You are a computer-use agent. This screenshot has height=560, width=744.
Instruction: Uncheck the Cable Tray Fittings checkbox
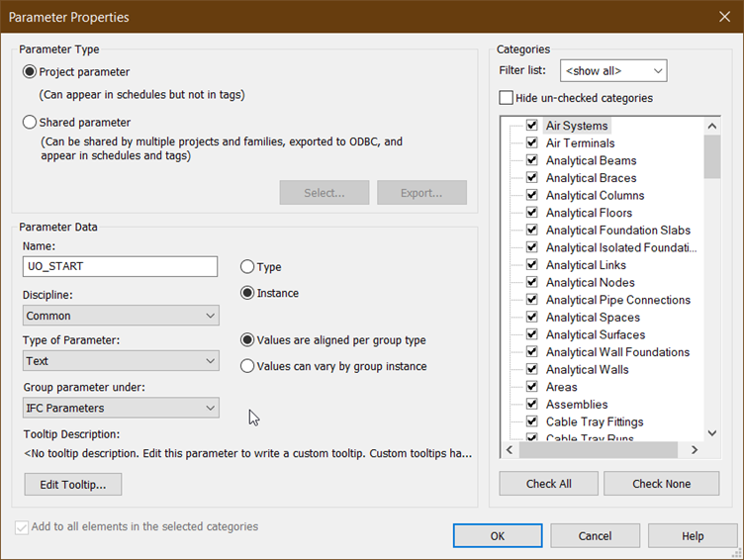[x=532, y=422]
